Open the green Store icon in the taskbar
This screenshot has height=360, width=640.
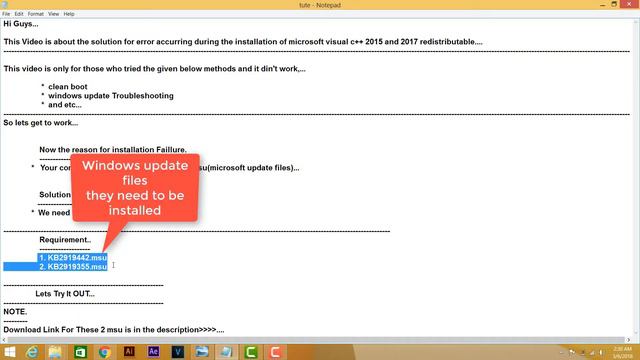[x=80, y=352]
